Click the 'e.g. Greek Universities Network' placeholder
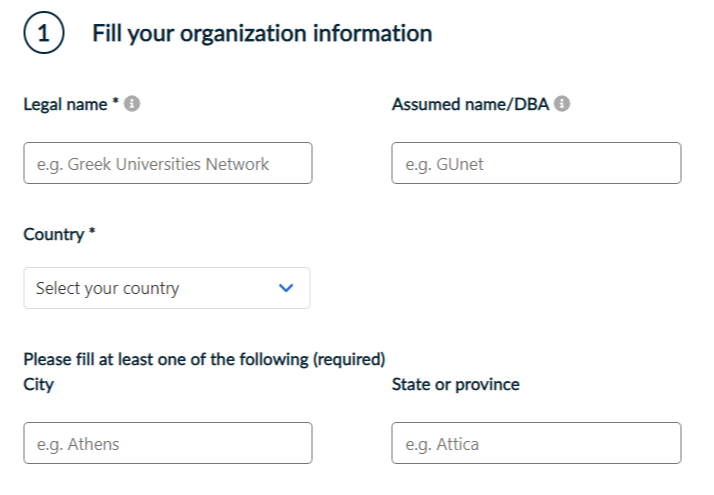Screen dimensions: 714x495 153,164
